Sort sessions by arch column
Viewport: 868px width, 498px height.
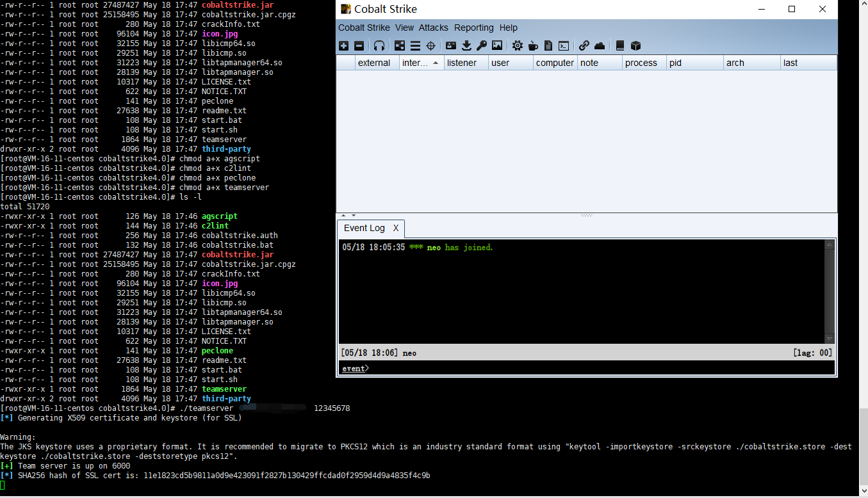click(752, 63)
